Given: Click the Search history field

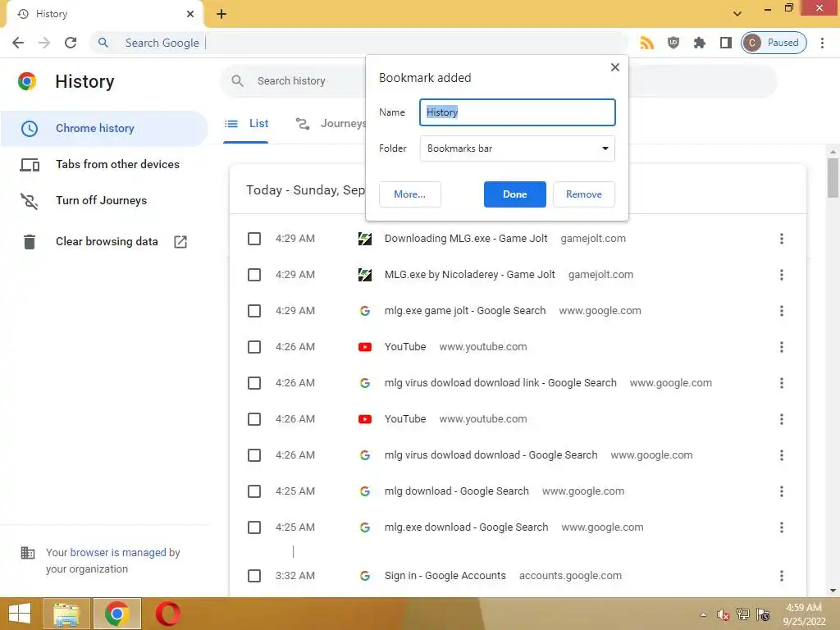Looking at the screenshot, I should tap(293, 81).
